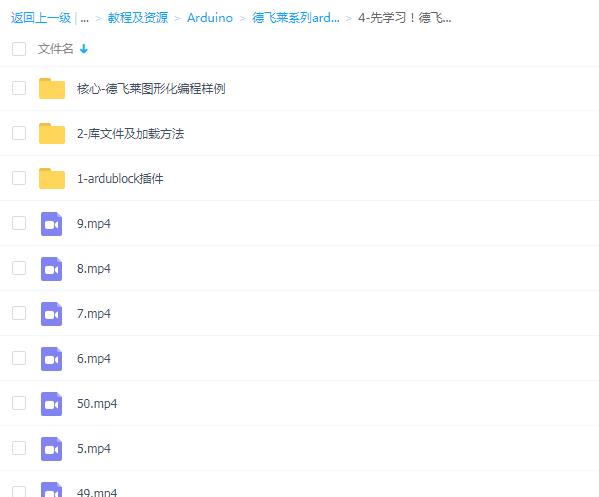Click current folder 4-先学习！德飞... breadcrumb

tap(405, 18)
